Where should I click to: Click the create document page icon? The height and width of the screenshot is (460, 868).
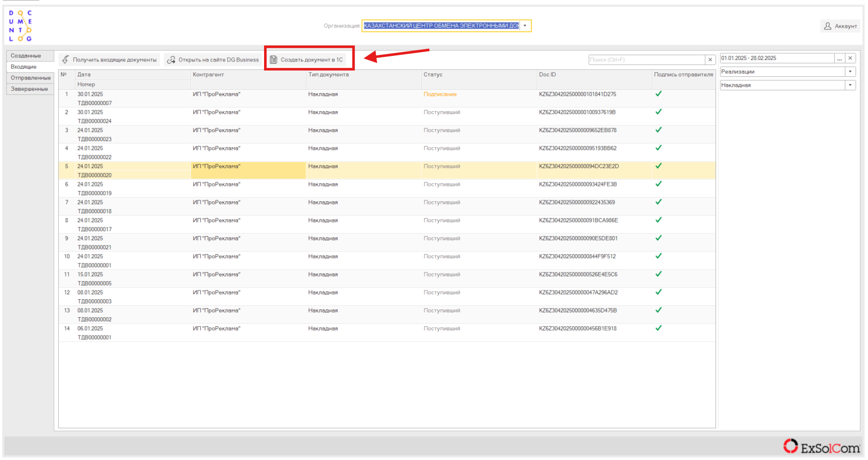click(x=273, y=60)
